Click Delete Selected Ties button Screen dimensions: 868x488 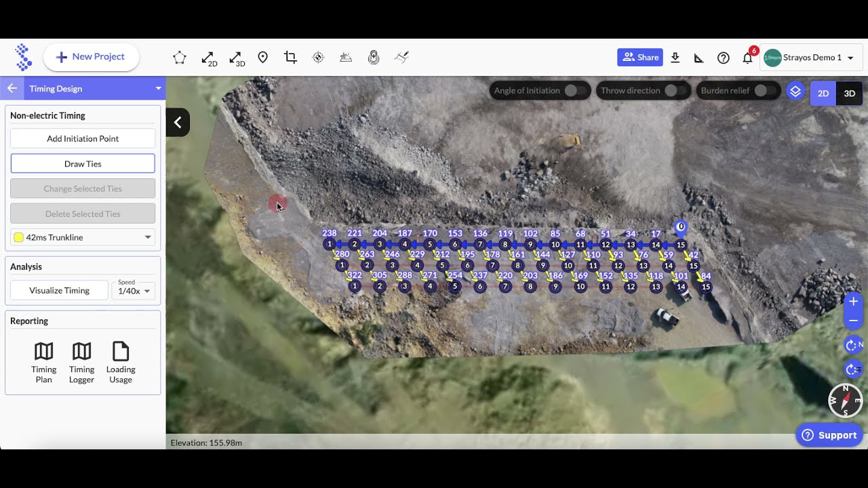(83, 213)
